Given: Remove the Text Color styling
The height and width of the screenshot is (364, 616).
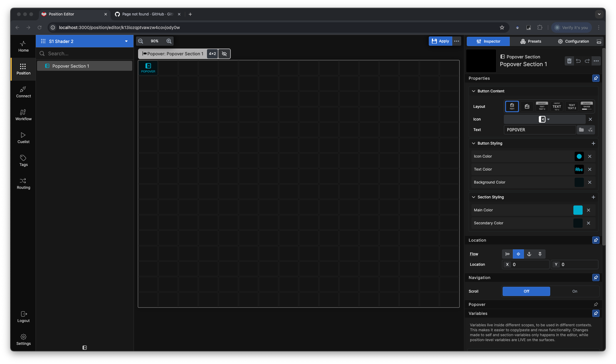Looking at the screenshot, I should [590, 169].
